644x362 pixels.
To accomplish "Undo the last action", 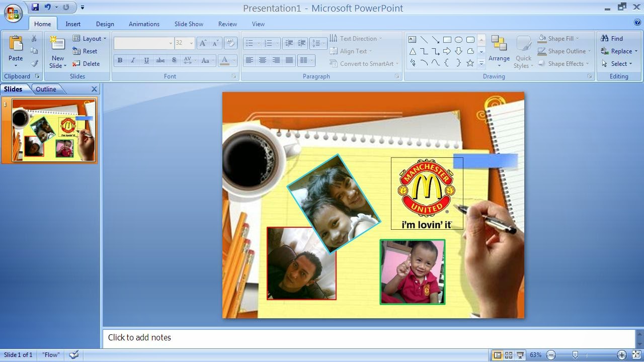I will click(x=48, y=8).
